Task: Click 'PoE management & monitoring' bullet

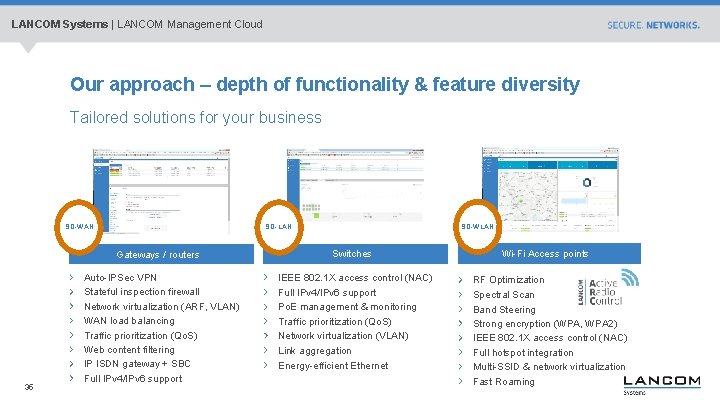Action: (347, 307)
